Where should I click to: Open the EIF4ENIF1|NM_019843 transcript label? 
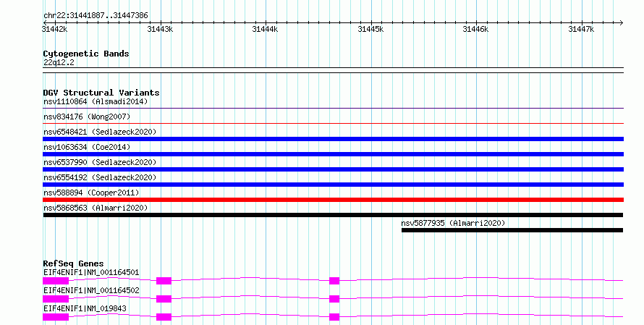coord(85,308)
